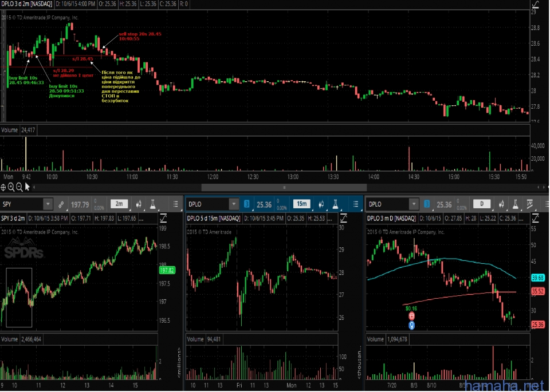Open the list menu icon in the DPLO 15m panel
The image size is (550, 392).
click(x=356, y=204)
